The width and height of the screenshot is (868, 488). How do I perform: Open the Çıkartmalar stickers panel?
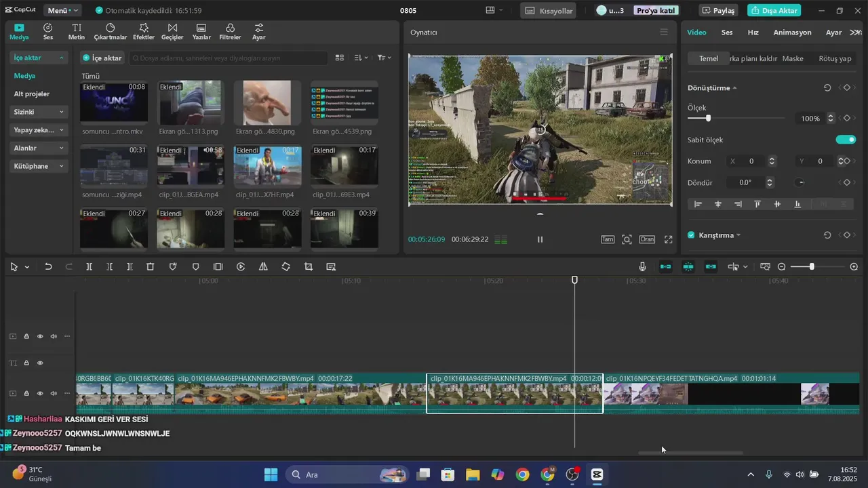pyautogui.click(x=110, y=32)
